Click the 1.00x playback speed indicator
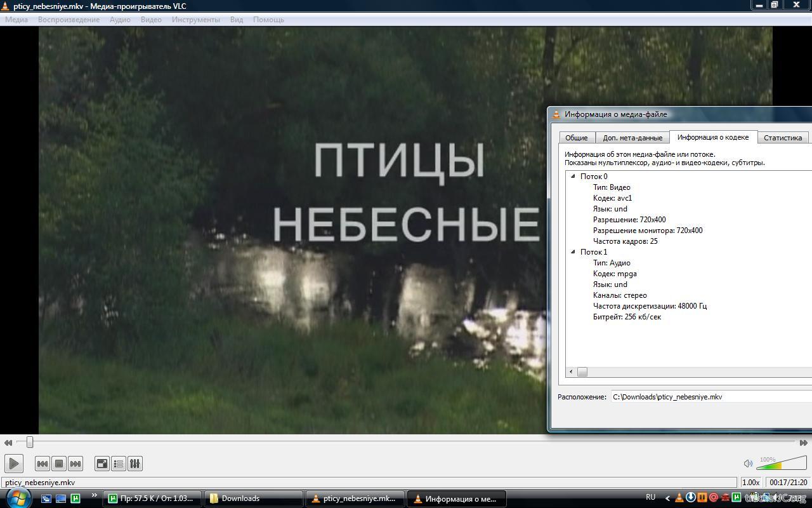 (x=750, y=483)
